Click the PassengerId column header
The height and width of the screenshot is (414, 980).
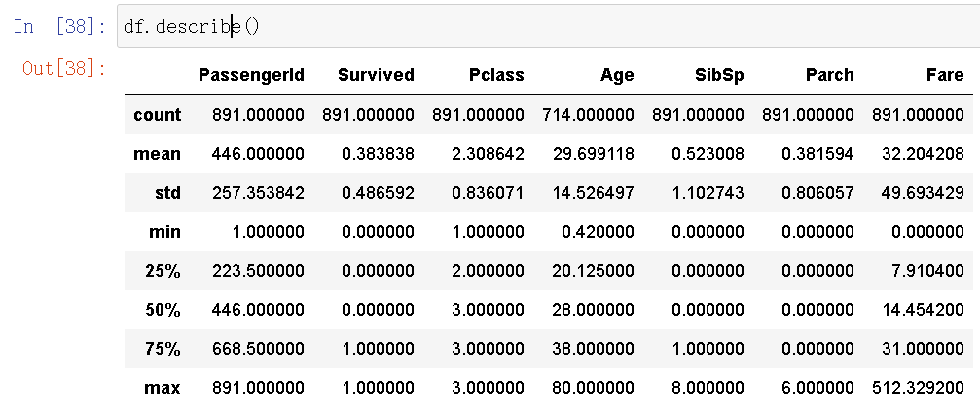click(251, 75)
